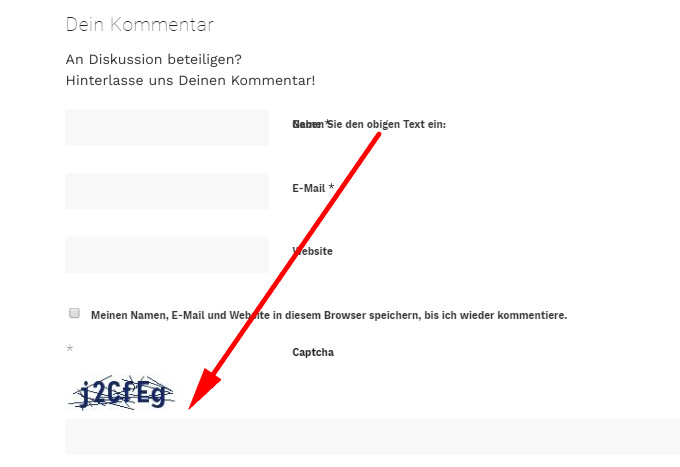Click the overlapping Name label text
This screenshot has width=680, height=467.
[x=311, y=124]
